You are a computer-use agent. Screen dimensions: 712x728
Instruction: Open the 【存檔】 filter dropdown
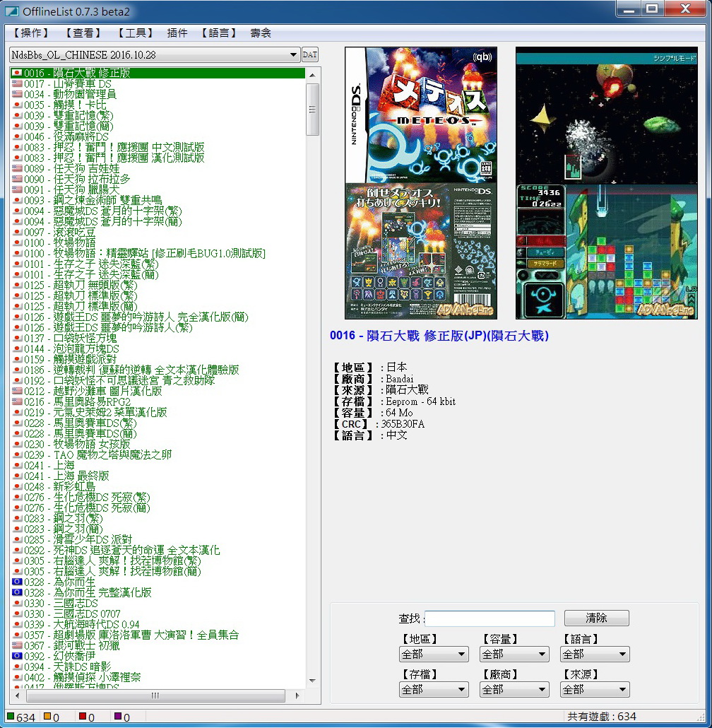[x=434, y=689]
